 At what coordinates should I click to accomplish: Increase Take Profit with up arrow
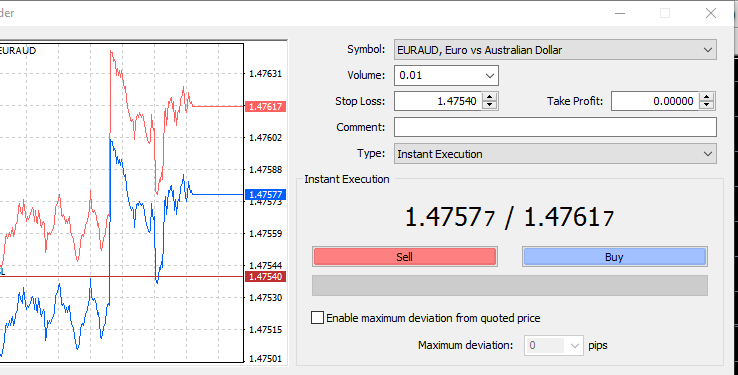point(707,97)
